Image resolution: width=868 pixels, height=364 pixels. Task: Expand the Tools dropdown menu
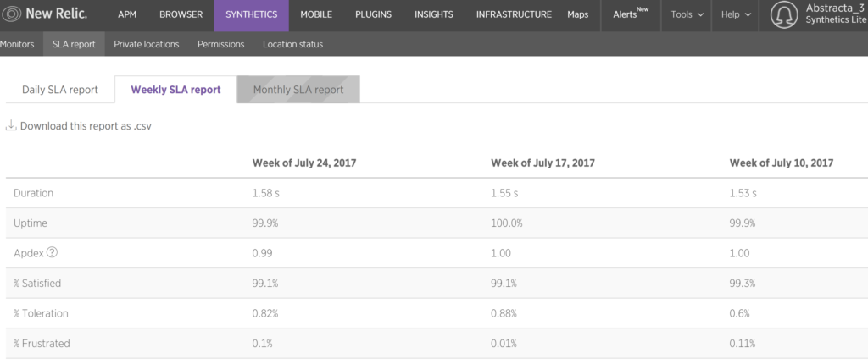[x=687, y=14]
